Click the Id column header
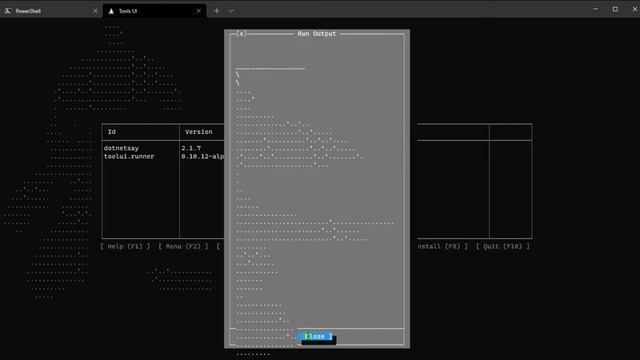Image resolution: width=640 pixels, height=360 pixels. (x=111, y=132)
